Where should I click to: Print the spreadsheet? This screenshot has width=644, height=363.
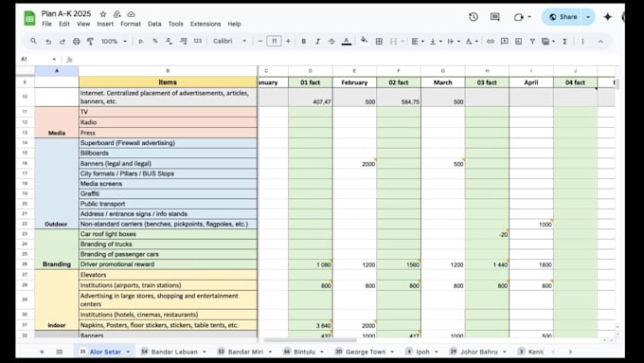pyautogui.click(x=77, y=41)
